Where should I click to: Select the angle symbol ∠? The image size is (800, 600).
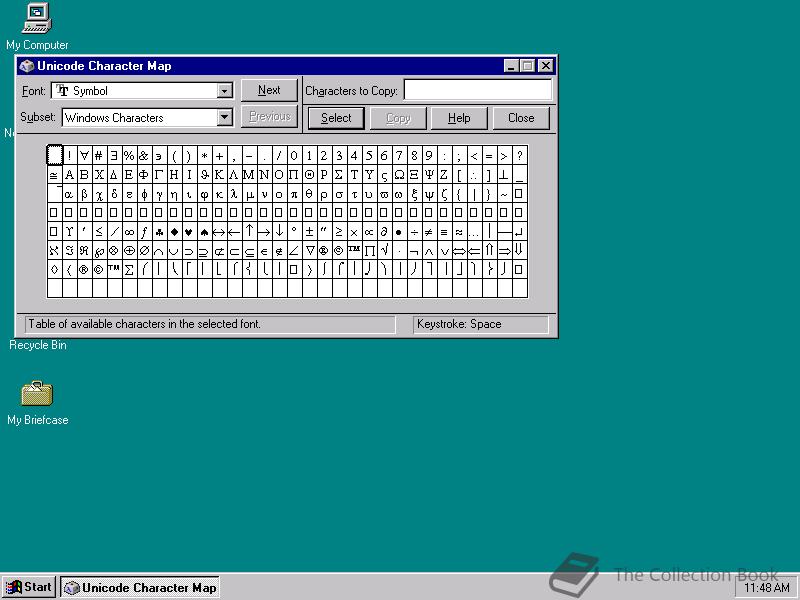tap(294, 251)
